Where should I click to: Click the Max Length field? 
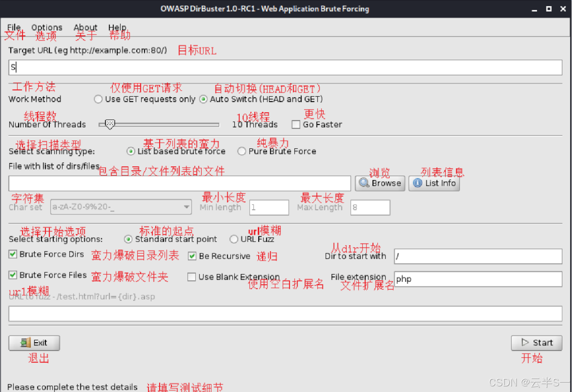[x=370, y=207]
